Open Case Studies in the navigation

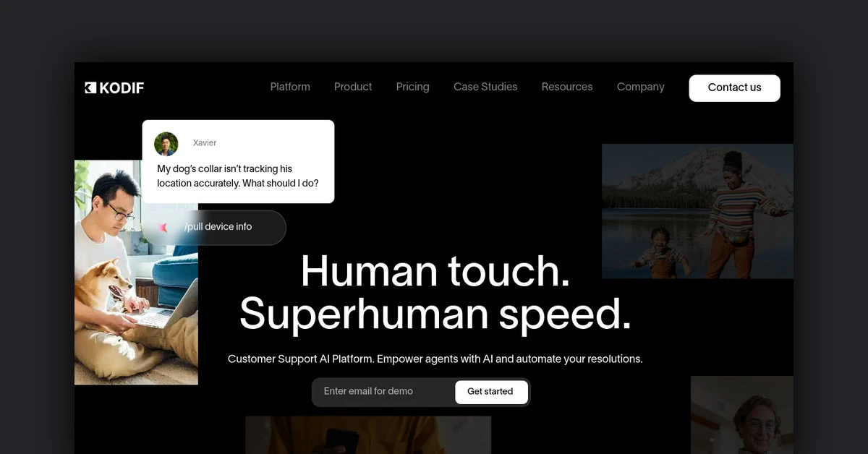(x=485, y=87)
